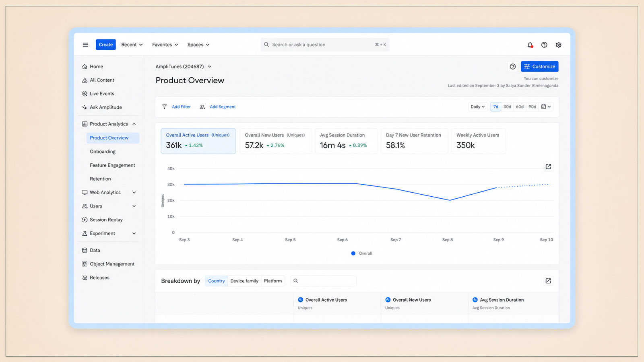
Task: Click the Data database icon
Action: tap(85, 250)
